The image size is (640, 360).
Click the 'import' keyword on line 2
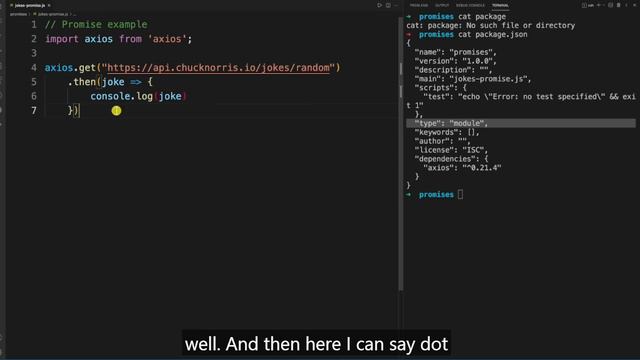point(62,39)
